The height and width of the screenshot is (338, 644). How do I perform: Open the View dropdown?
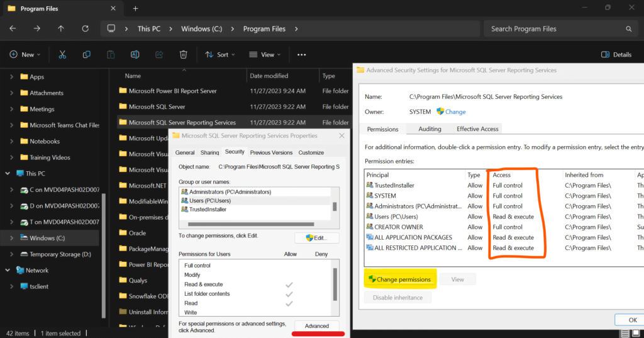click(265, 55)
